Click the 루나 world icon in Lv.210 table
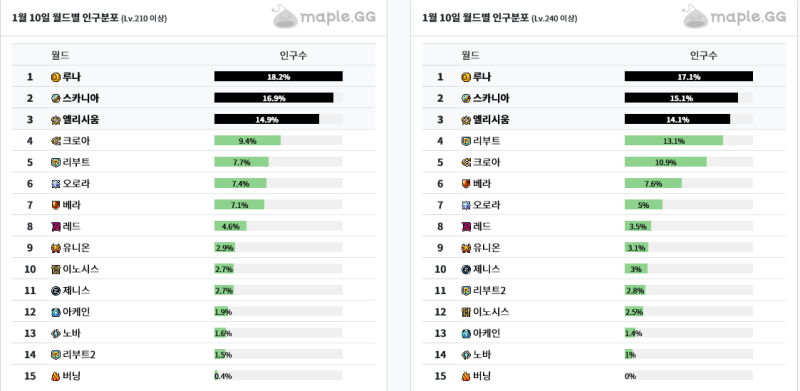 (56, 77)
